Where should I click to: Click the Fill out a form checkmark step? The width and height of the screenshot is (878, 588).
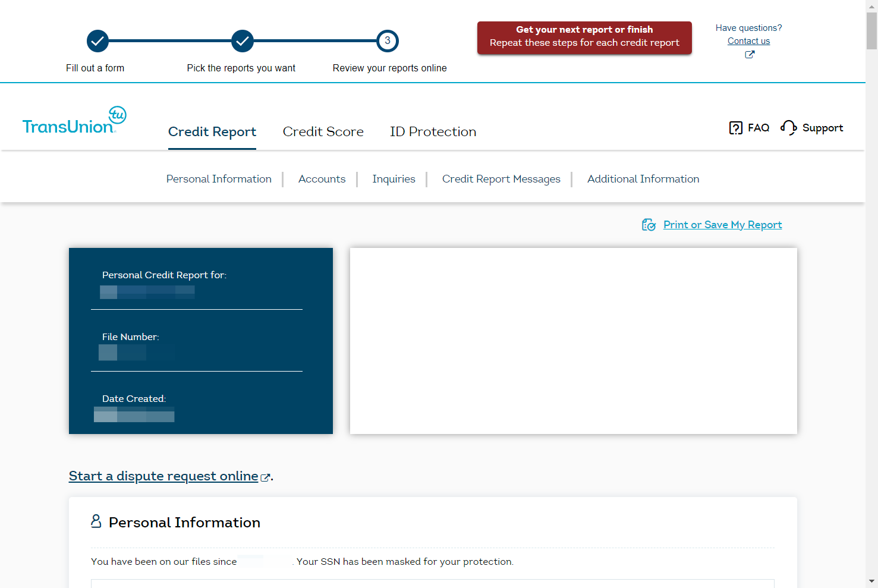pyautogui.click(x=97, y=41)
